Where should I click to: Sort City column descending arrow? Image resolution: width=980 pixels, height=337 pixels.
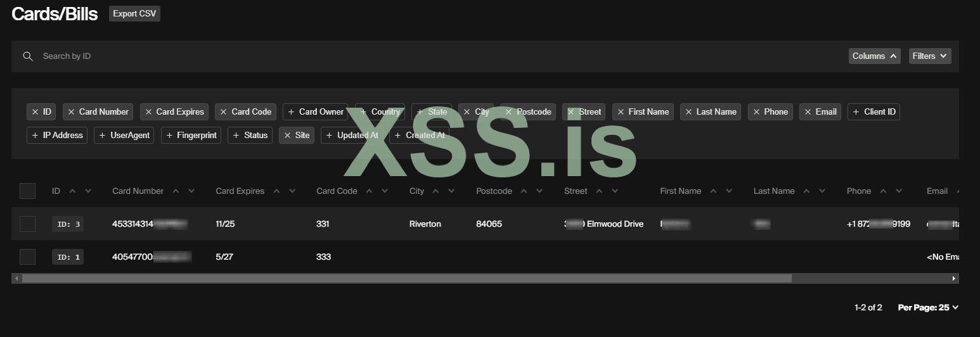(x=452, y=191)
